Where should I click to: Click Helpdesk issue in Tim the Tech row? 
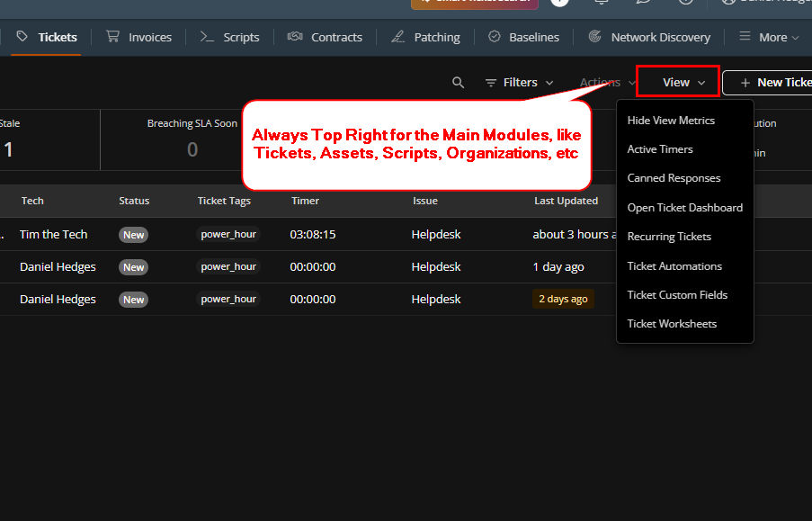[436, 234]
